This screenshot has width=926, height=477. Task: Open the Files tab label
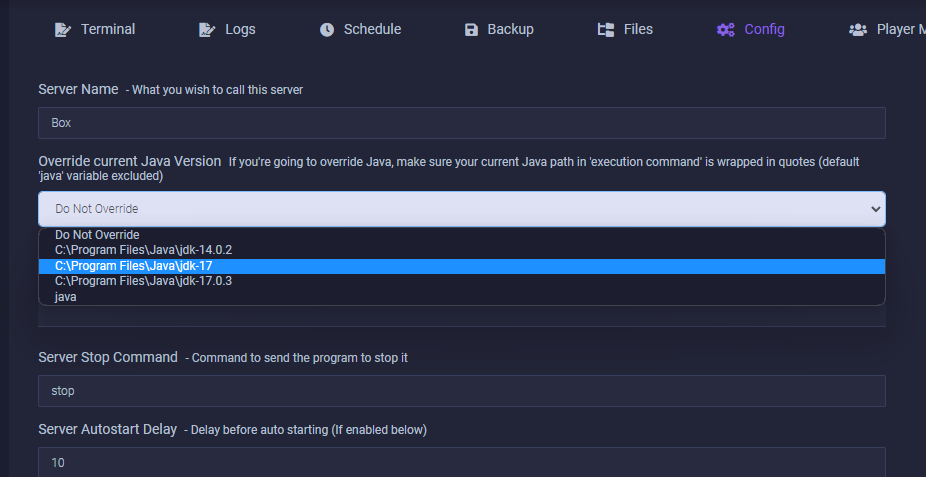coord(638,30)
